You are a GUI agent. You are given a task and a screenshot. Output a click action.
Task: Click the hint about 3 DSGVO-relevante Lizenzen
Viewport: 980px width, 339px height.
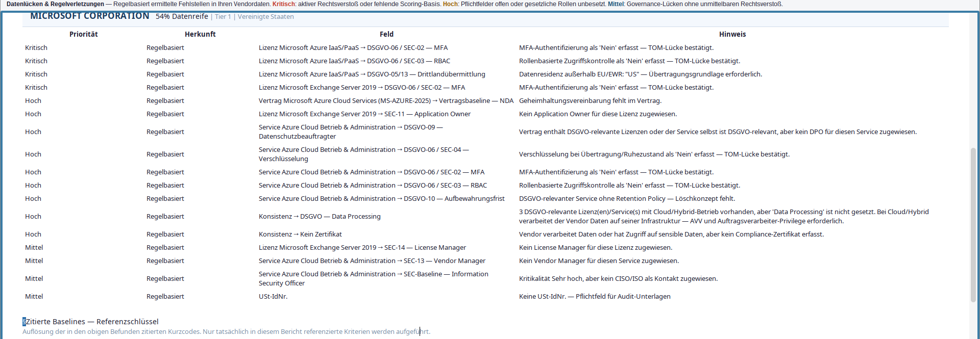[724, 216]
